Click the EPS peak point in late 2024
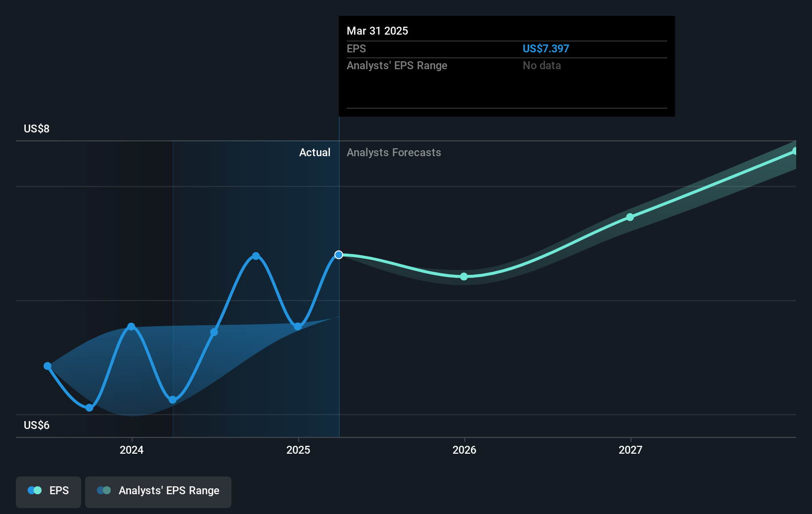Screen dimensions: 812x514 (256, 256)
